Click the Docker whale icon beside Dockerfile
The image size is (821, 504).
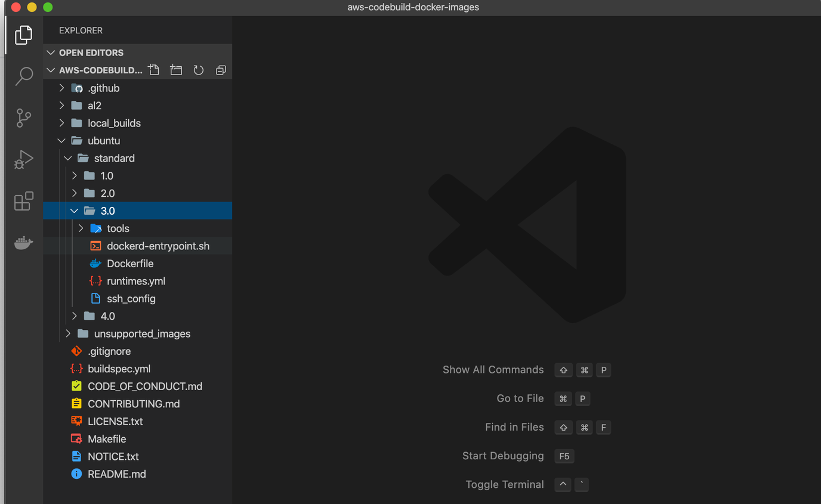(x=95, y=264)
